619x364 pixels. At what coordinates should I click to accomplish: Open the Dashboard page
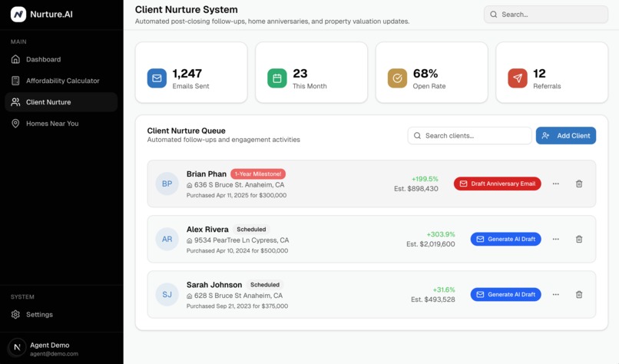click(61, 59)
